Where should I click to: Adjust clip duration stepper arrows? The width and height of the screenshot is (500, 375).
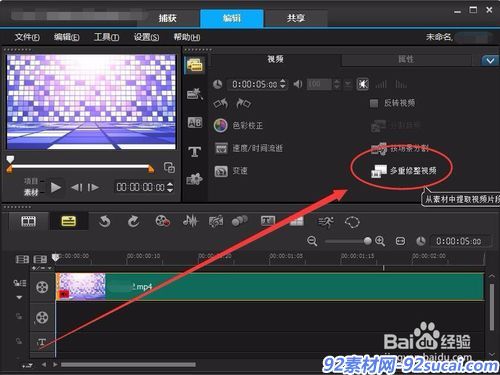(x=283, y=84)
